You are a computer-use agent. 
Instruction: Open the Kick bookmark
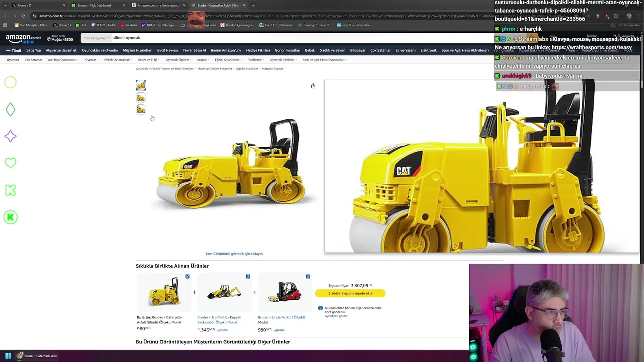(x=81, y=25)
